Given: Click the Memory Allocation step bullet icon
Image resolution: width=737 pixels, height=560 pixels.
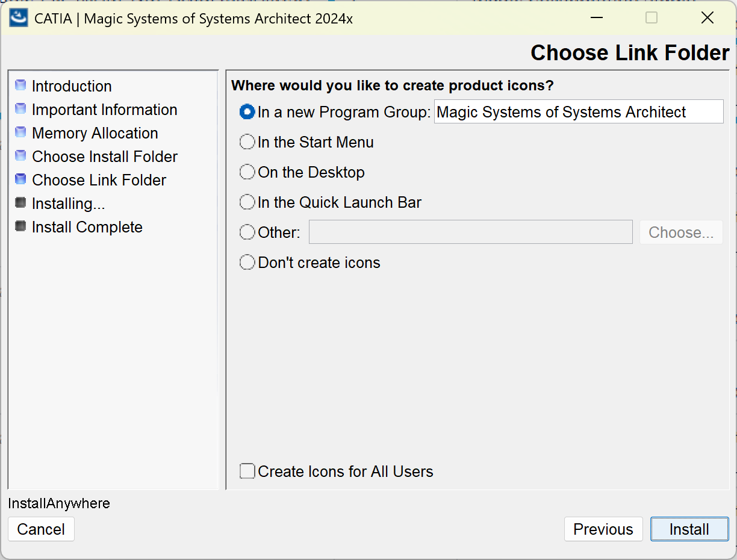Looking at the screenshot, I should (20, 132).
